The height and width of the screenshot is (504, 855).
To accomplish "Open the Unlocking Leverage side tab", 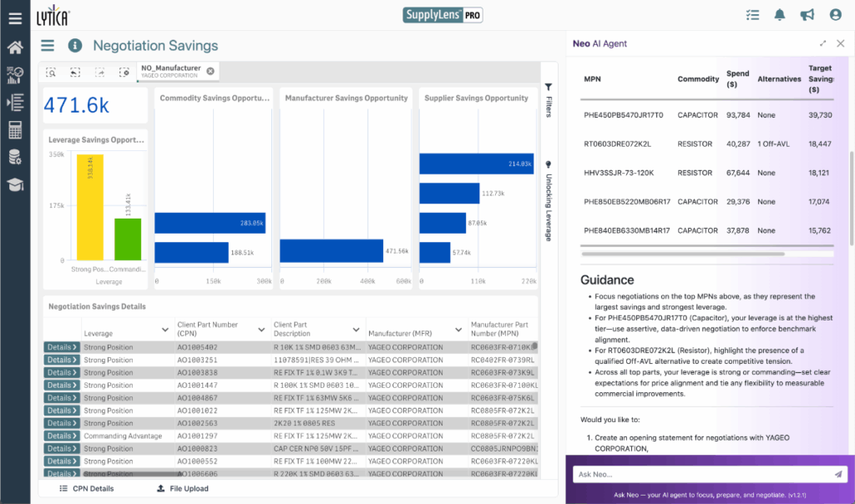I will [x=549, y=200].
